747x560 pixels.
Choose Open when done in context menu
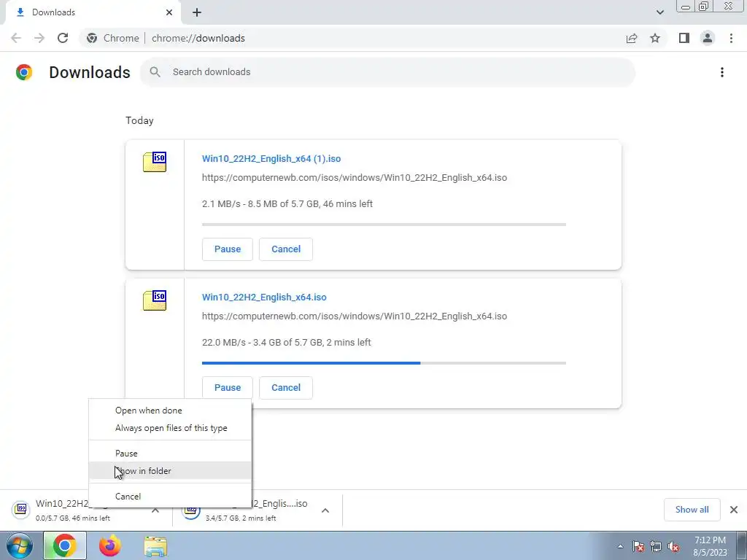tap(170, 411)
